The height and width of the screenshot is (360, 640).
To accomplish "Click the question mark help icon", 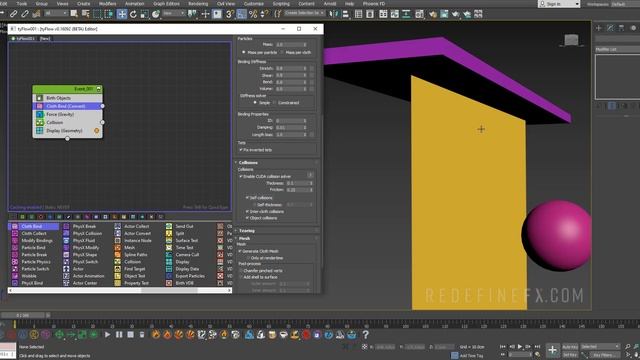I will 366,335.
